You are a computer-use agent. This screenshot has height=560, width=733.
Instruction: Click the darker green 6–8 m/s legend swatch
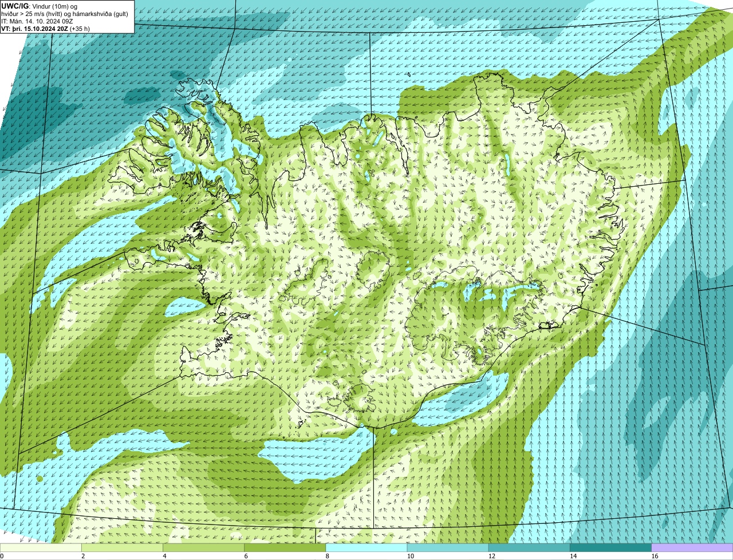(286, 548)
